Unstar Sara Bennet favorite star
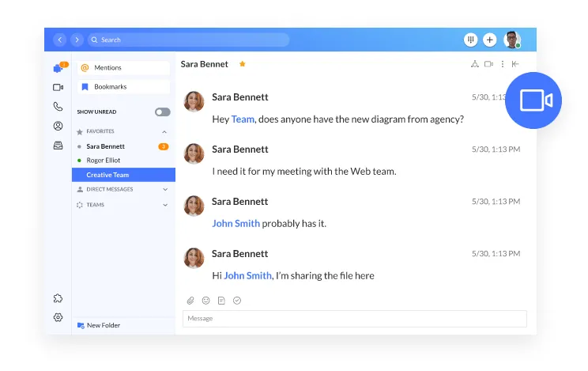Screen dimensions: 588x371 243,64
